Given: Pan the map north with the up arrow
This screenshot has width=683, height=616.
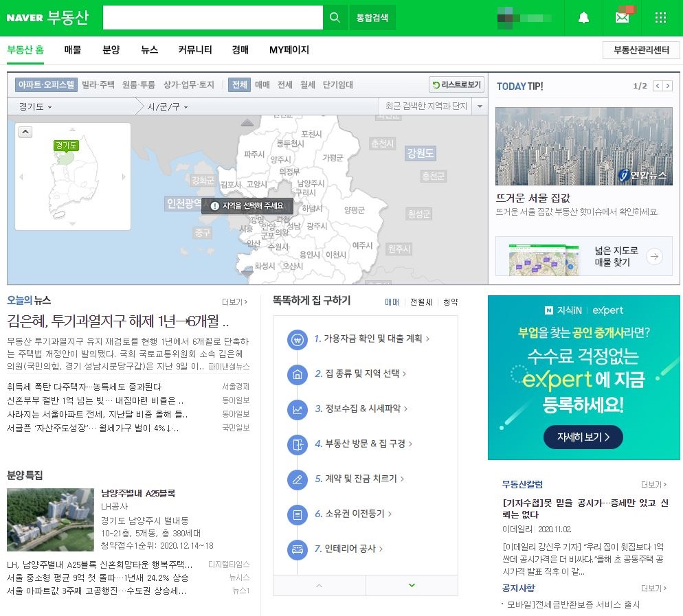Looking at the screenshot, I should tap(247, 122).
